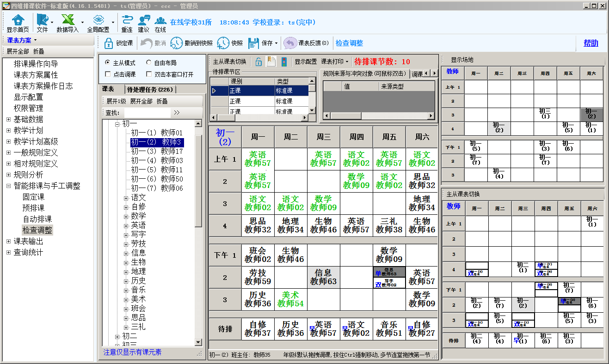
Task: Select 初一(4) 教师03 class row
Action: tap(157, 160)
